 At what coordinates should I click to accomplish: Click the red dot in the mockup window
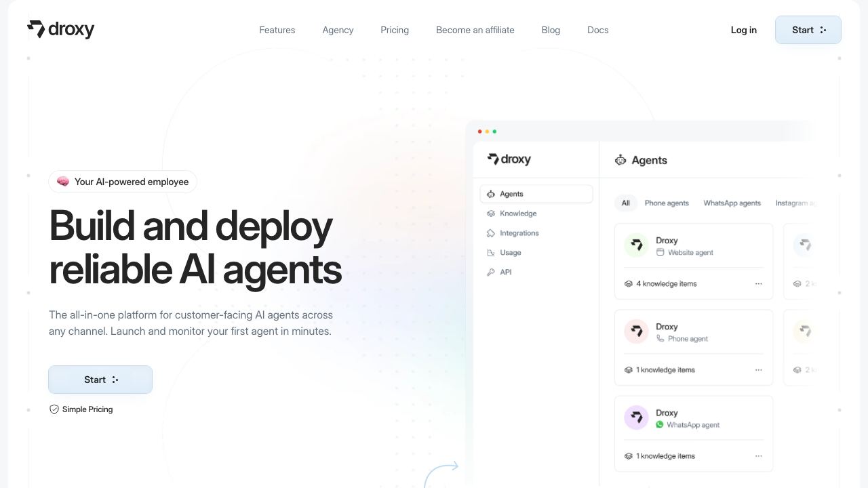pos(480,131)
